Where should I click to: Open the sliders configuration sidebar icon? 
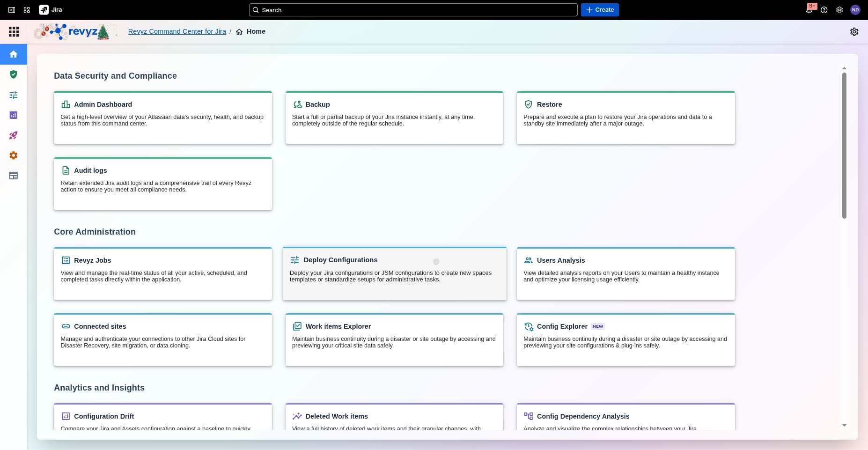click(x=14, y=95)
